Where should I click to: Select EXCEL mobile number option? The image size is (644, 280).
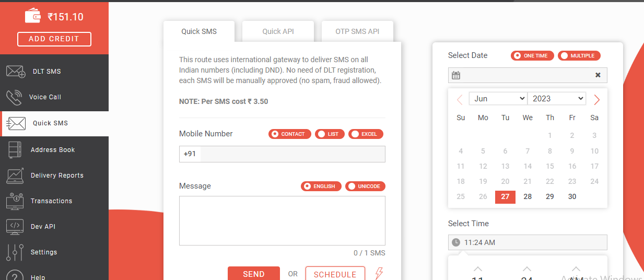(x=366, y=134)
